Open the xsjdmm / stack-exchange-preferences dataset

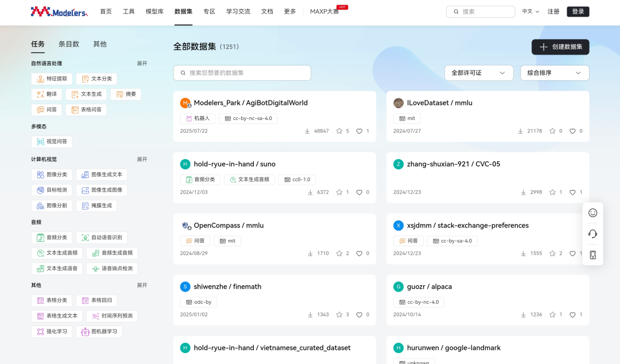tap(468, 225)
